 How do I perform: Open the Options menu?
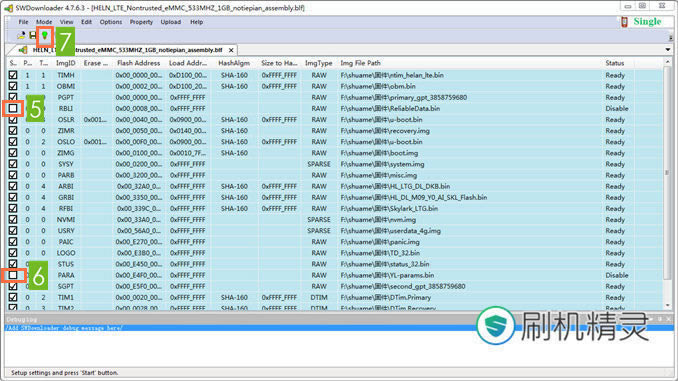[x=111, y=22]
